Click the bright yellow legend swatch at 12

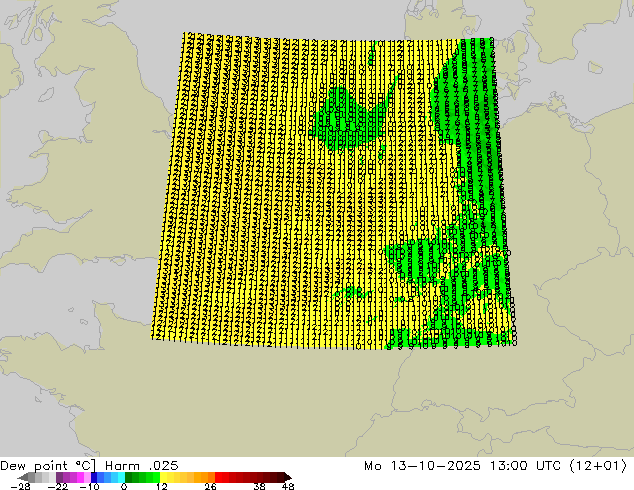coord(163,477)
